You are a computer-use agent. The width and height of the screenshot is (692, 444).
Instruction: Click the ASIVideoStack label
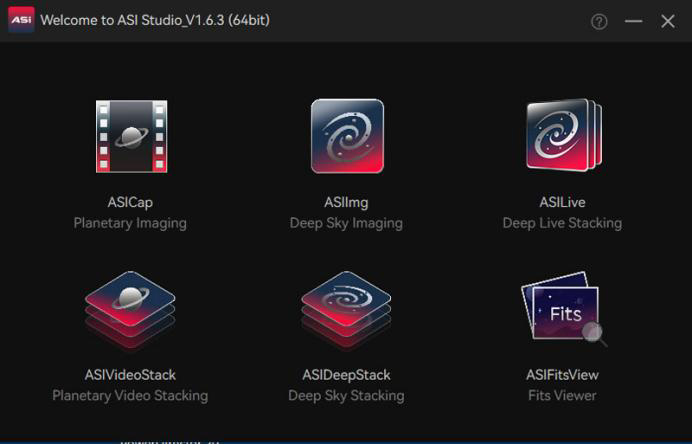point(130,375)
